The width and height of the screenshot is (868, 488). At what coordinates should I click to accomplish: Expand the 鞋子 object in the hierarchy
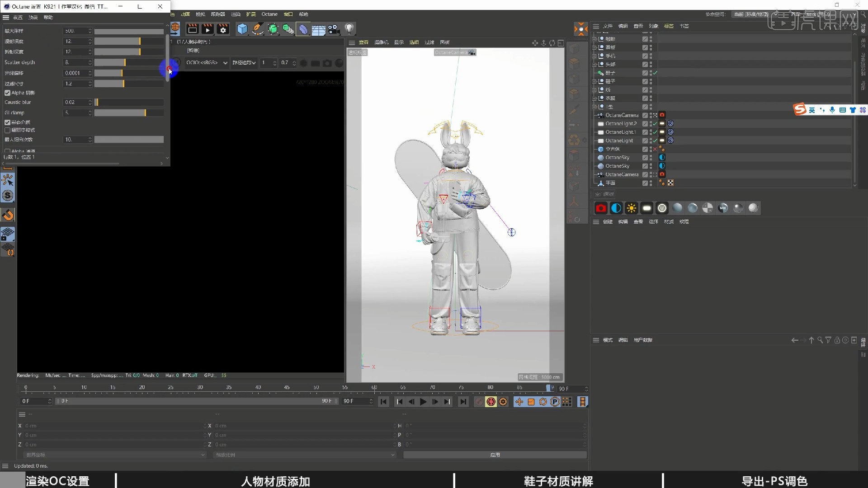pos(594,81)
